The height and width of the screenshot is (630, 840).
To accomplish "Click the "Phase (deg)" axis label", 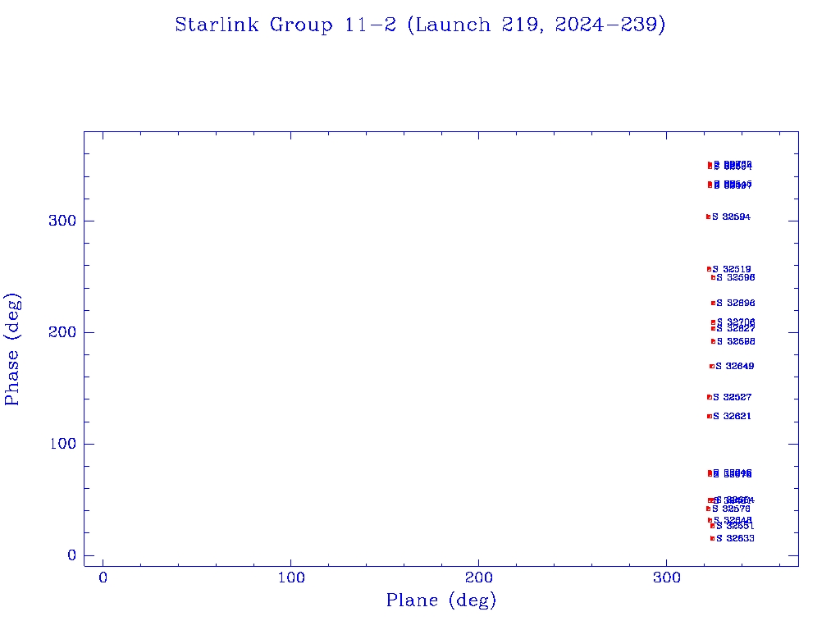I will click(x=13, y=349).
